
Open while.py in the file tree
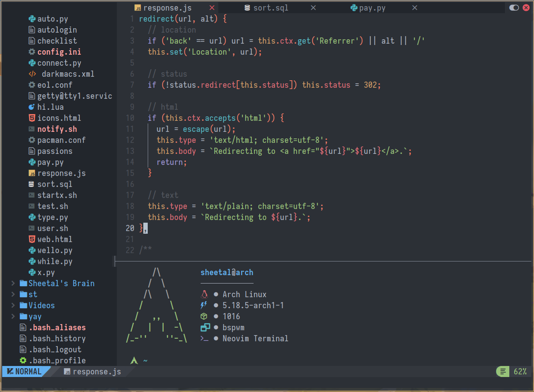[x=55, y=261]
